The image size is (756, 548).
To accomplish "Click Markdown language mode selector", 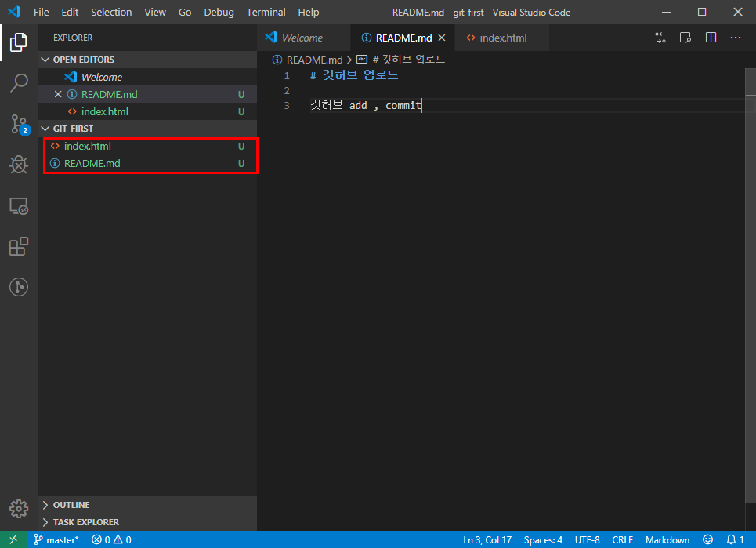I will pyautogui.click(x=667, y=539).
